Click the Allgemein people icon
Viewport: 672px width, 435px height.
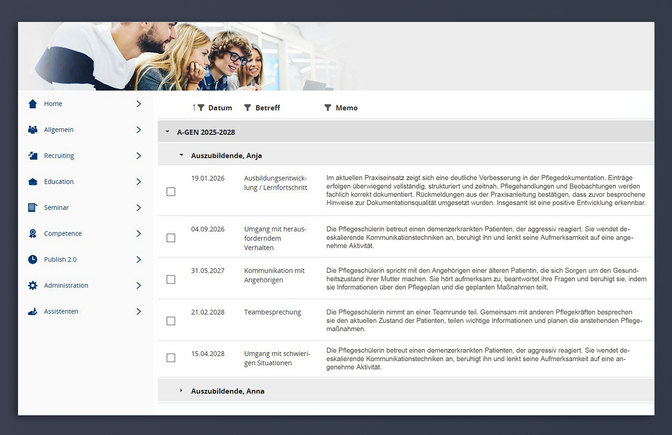coord(33,130)
